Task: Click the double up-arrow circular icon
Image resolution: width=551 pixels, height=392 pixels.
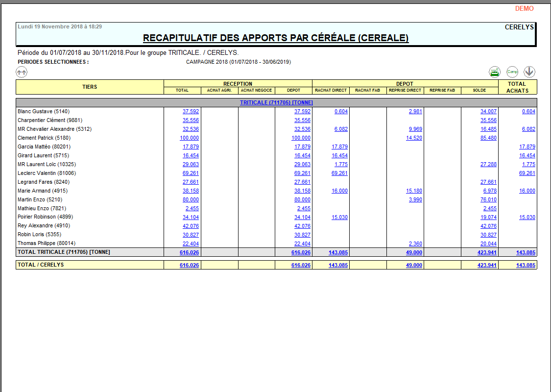Action: 22,72
